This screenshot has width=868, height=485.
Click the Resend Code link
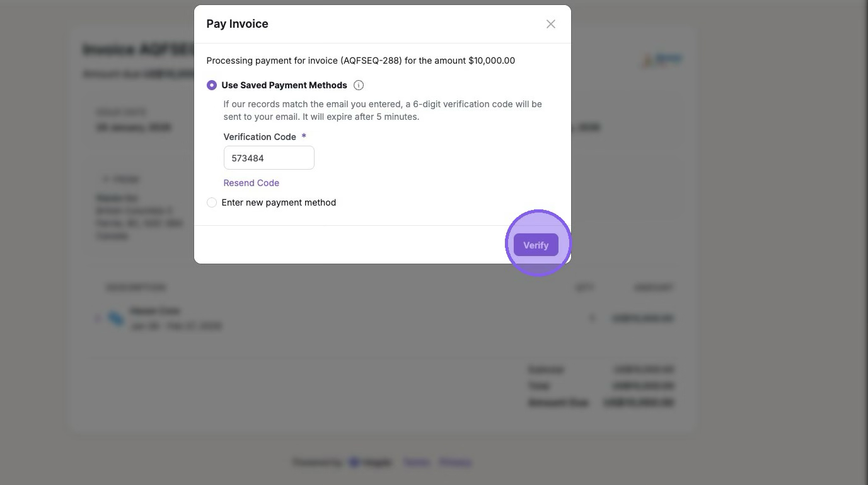pos(251,183)
